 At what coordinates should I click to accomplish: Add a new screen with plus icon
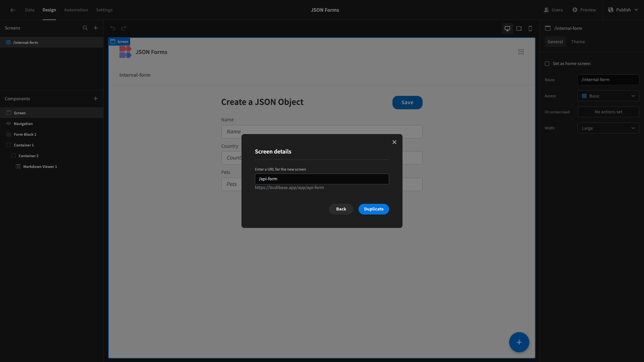(96, 28)
